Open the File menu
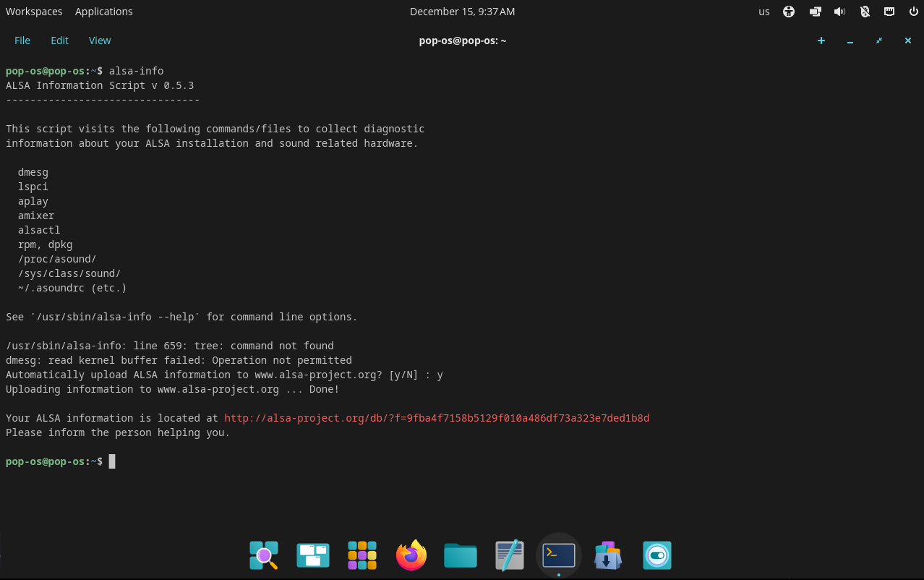The height and width of the screenshot is (580, 924). [22, 40]
